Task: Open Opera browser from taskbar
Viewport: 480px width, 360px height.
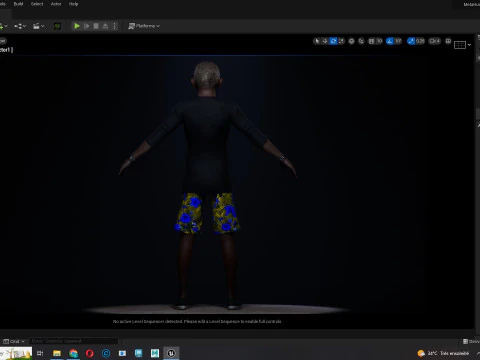Action: 90,353
